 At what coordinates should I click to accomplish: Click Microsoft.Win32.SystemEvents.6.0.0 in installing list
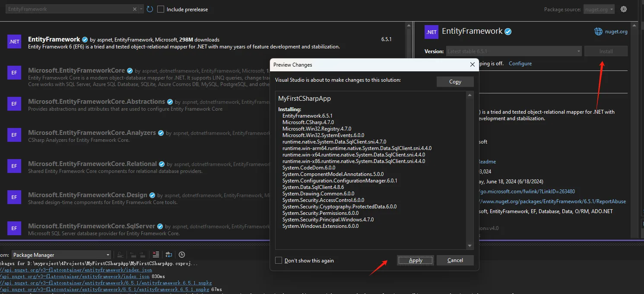323,135
